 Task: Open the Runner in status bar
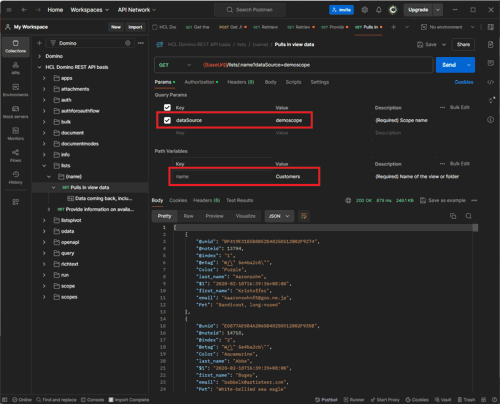click(354, 400)
